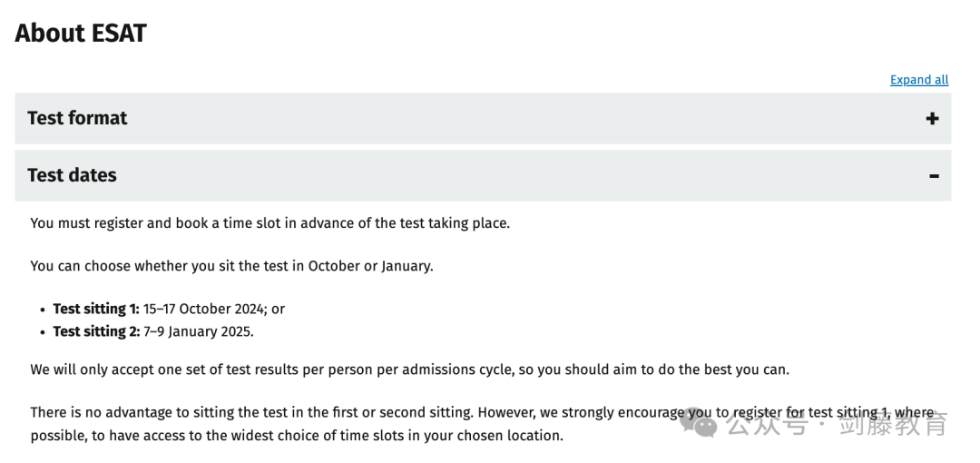Viewport: 980px width, 463px height.
Task: Click the sentence about booking a time slot
Action: point(270,223)
